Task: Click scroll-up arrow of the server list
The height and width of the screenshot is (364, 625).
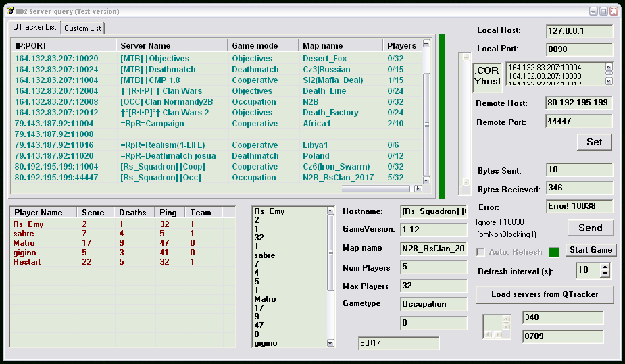Action: 426,44
